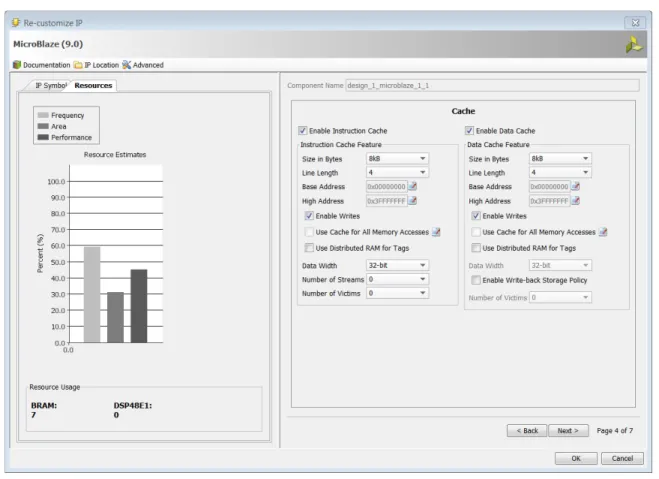Switch to the IP Symbol tab

(50, 85)
